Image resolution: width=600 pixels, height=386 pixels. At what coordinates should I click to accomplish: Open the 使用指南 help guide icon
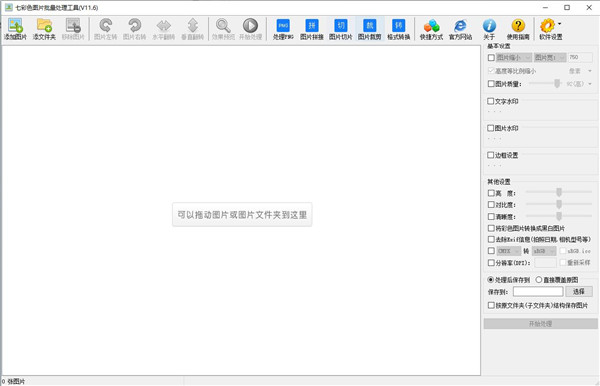[x=518, y=29]
